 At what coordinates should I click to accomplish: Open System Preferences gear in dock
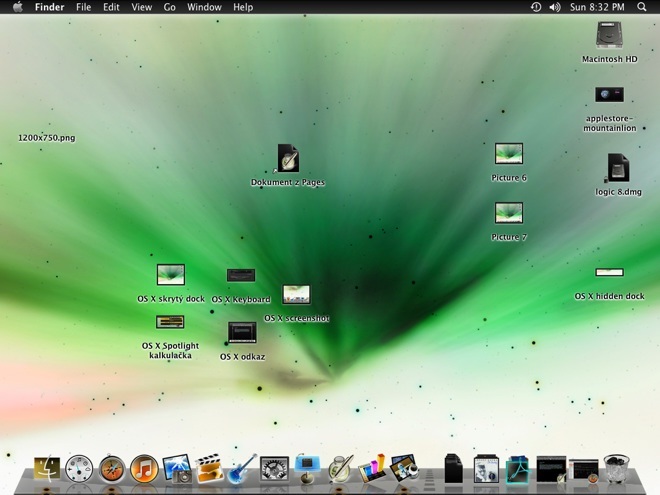(x=274, y=468)
